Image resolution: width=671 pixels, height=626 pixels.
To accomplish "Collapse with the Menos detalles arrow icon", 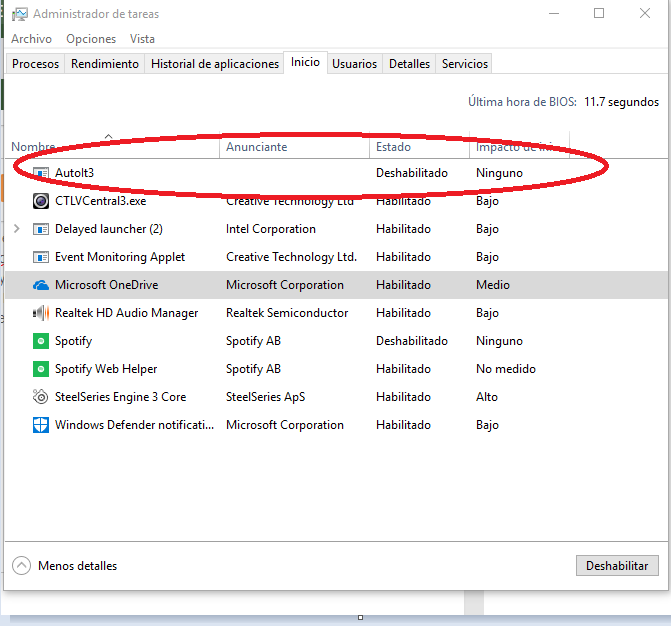I will (21, 565).
